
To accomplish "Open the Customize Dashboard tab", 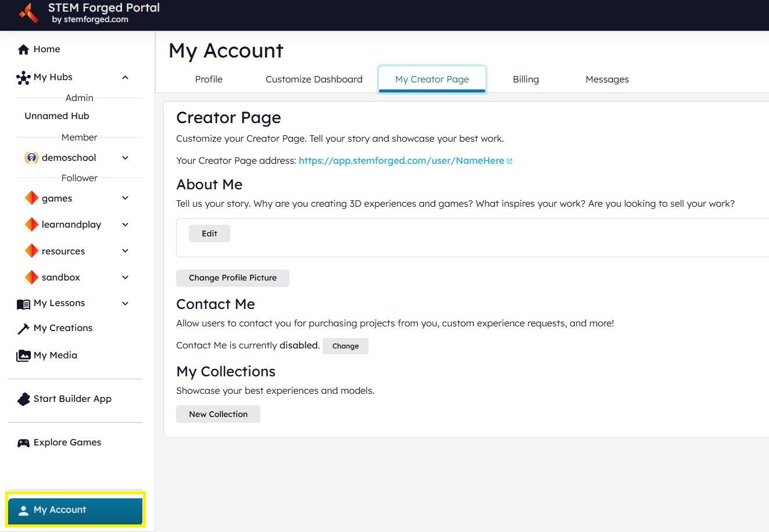I will pyautogui.click(x=314, y=79).
